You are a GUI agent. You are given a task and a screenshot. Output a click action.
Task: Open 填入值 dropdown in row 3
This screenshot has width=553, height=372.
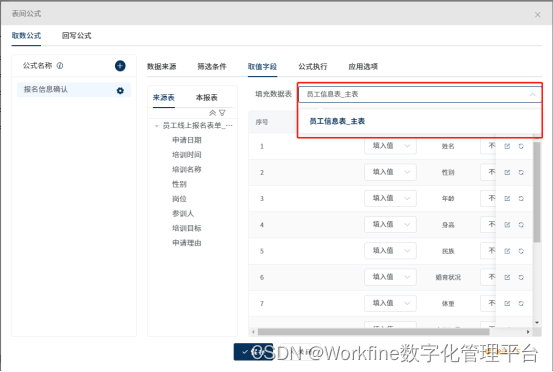point(390,198)
